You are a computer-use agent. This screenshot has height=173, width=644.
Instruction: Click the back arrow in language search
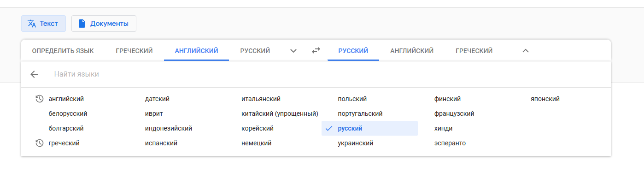[34, 74]
